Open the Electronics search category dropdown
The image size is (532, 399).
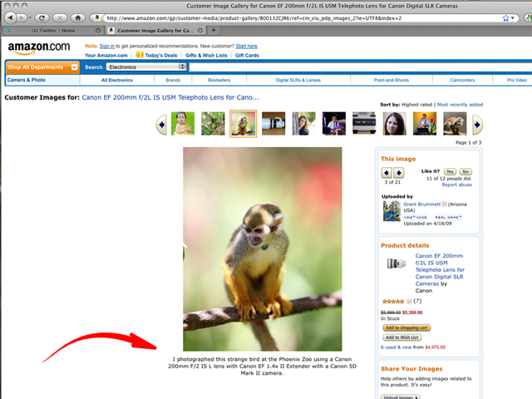(146, 66)
